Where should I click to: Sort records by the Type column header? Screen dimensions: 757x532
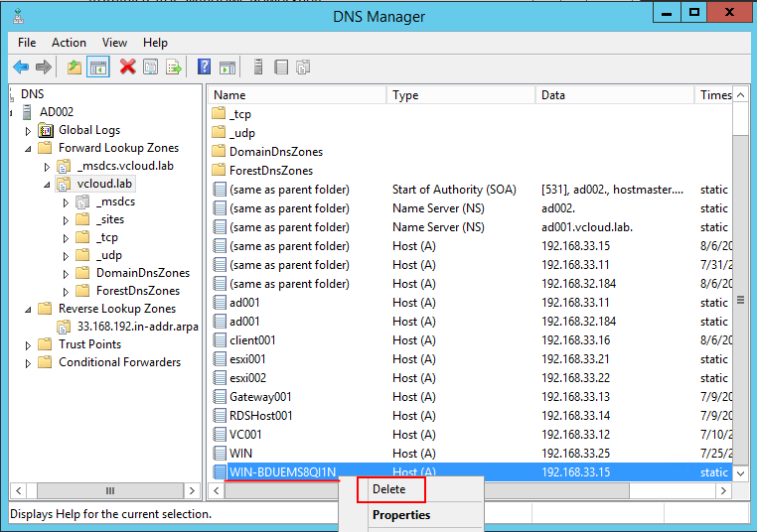(461, 95)
